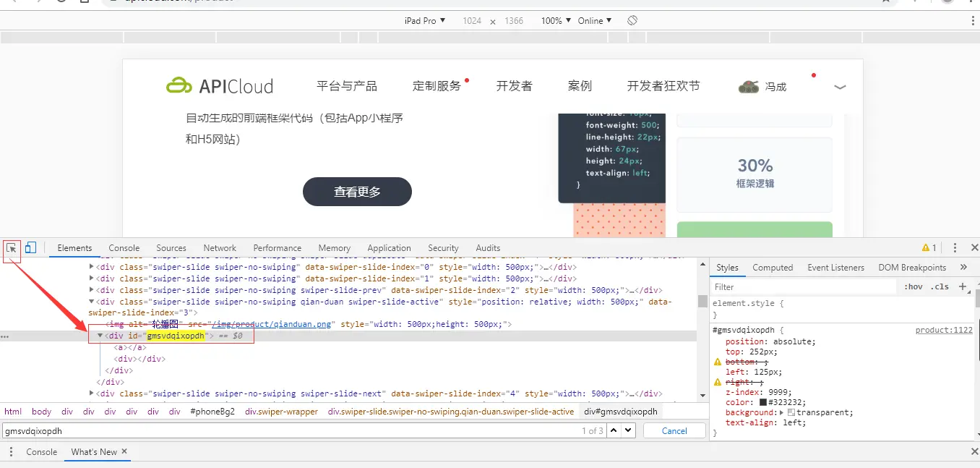This screenshot has width=980, height=468.
Task: Expand the swiper-slide-prev div
Action: pos(92,290)
